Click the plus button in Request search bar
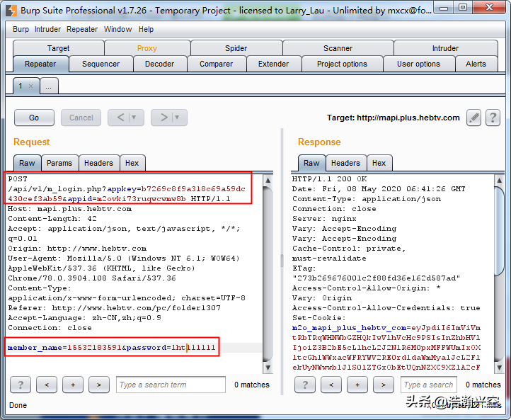Screen dimensions: 511x420 73,385
